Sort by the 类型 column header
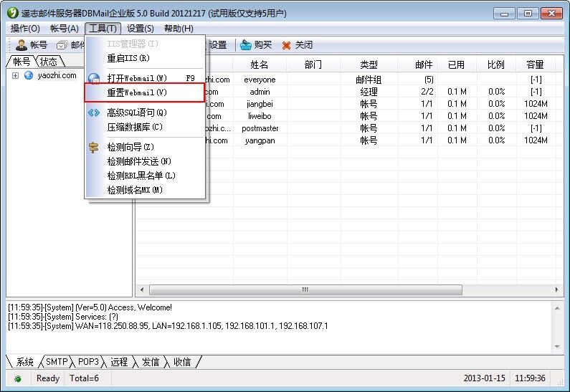Screen dimensions: 570x392 (x=369, y=64)
